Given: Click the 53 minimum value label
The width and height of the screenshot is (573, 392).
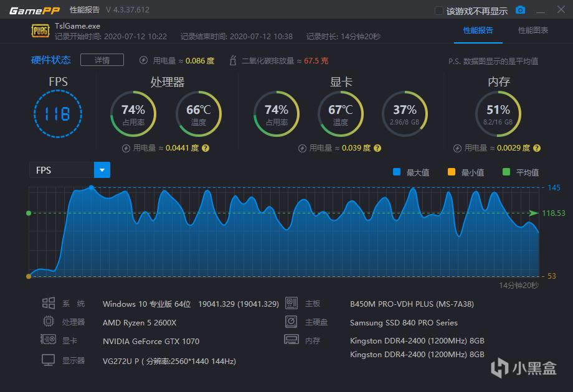Looking at the screenshot, I should [552, 276].
